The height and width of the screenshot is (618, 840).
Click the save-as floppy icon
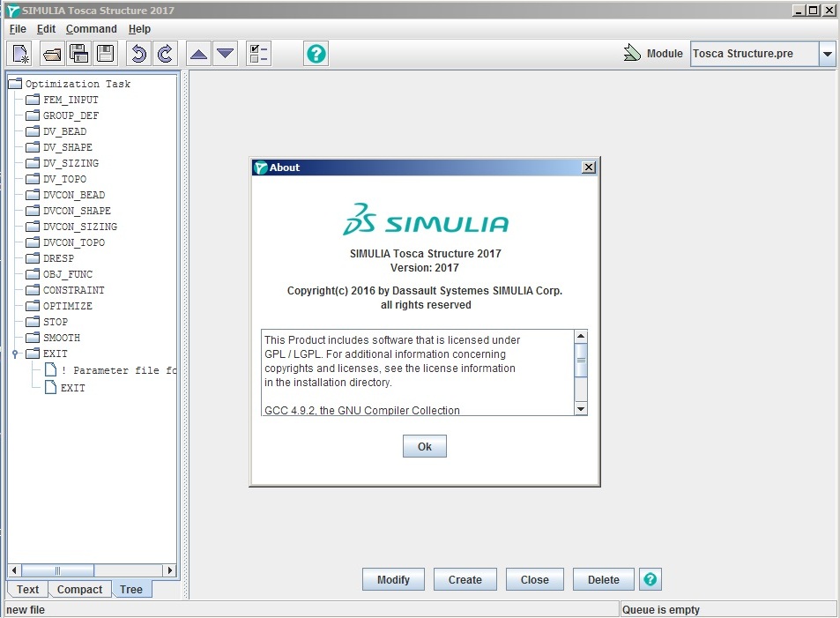click(x=78, y=54)
